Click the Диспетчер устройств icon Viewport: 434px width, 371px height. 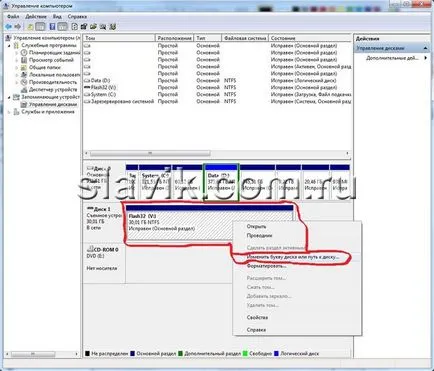coord(24,89)
